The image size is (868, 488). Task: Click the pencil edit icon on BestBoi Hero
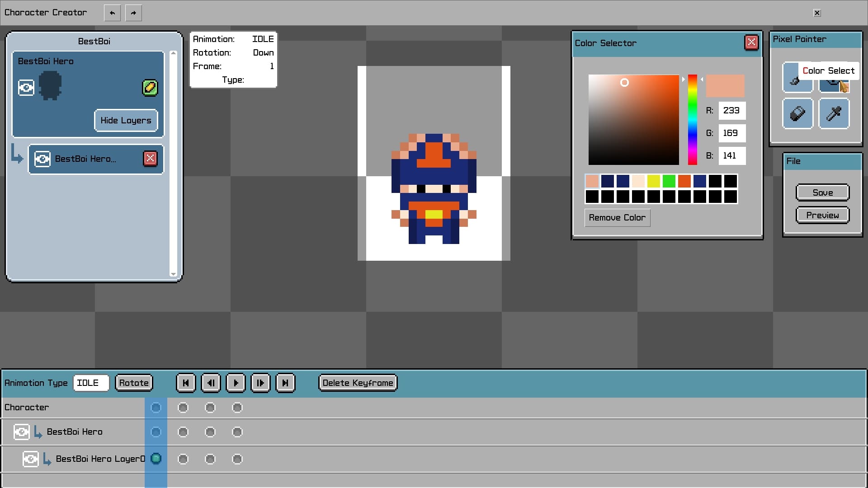(149, 87)
